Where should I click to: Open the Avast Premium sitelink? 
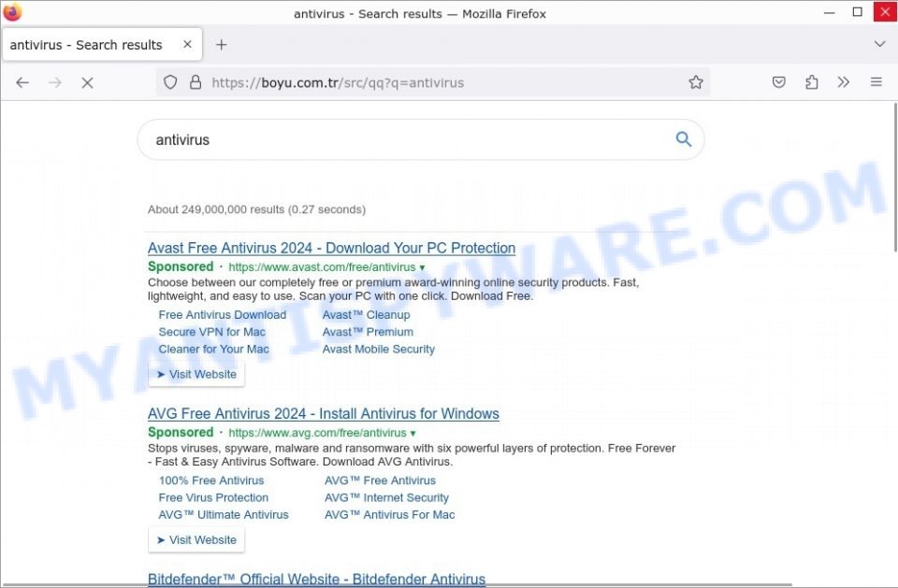pos(368,332)
